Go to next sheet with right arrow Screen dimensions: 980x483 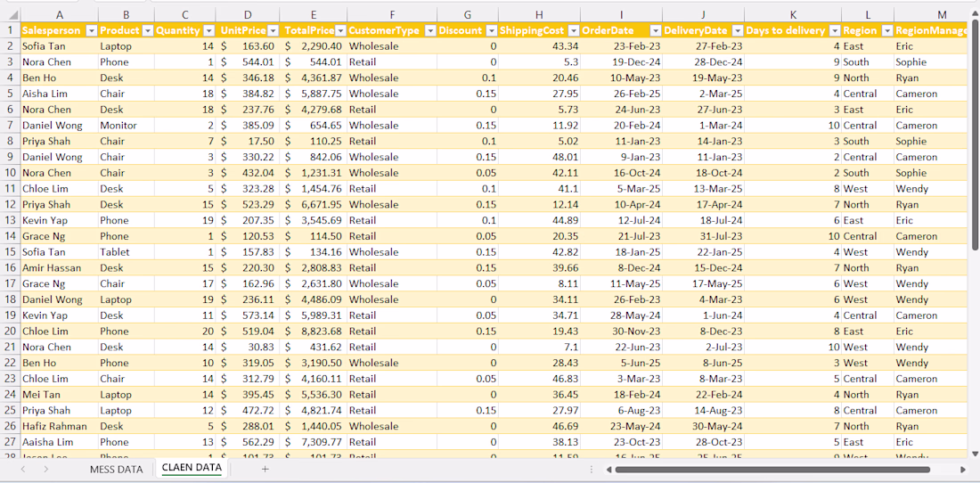45,470
